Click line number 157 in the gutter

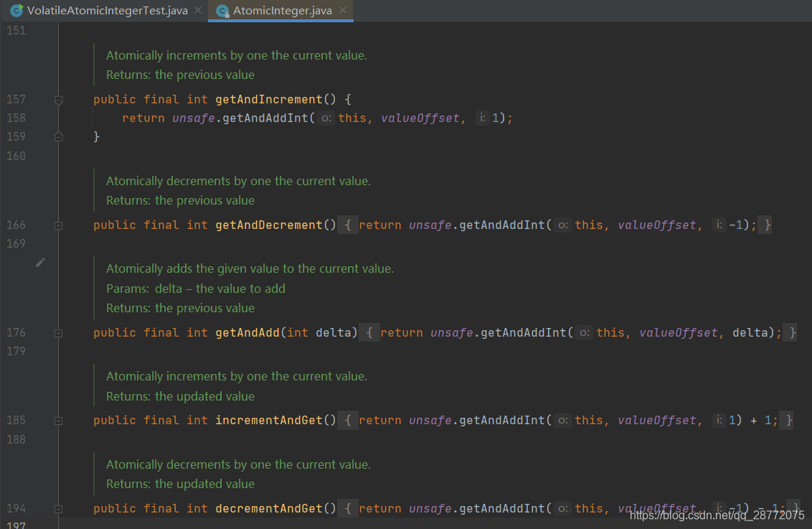[x=16, y=99]
